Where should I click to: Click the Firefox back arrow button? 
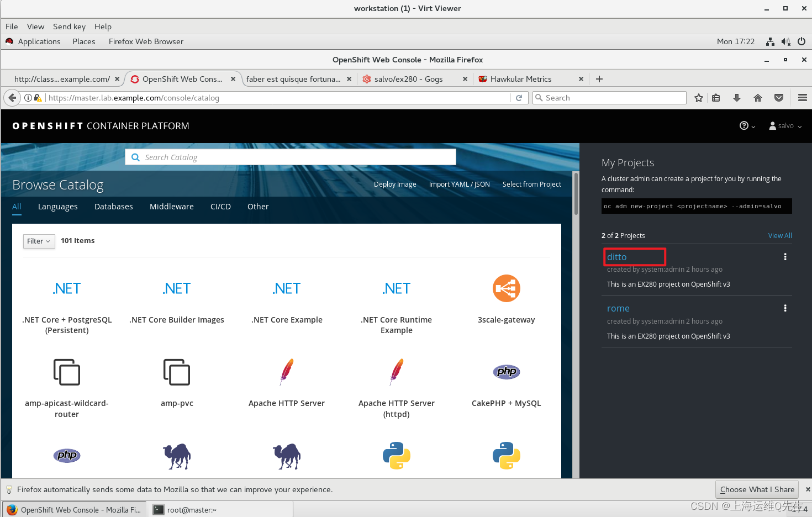coord(12,98)
